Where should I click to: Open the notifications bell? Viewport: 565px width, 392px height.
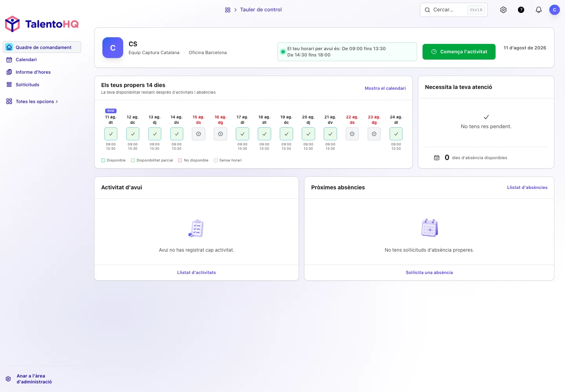tap(539, 10)
